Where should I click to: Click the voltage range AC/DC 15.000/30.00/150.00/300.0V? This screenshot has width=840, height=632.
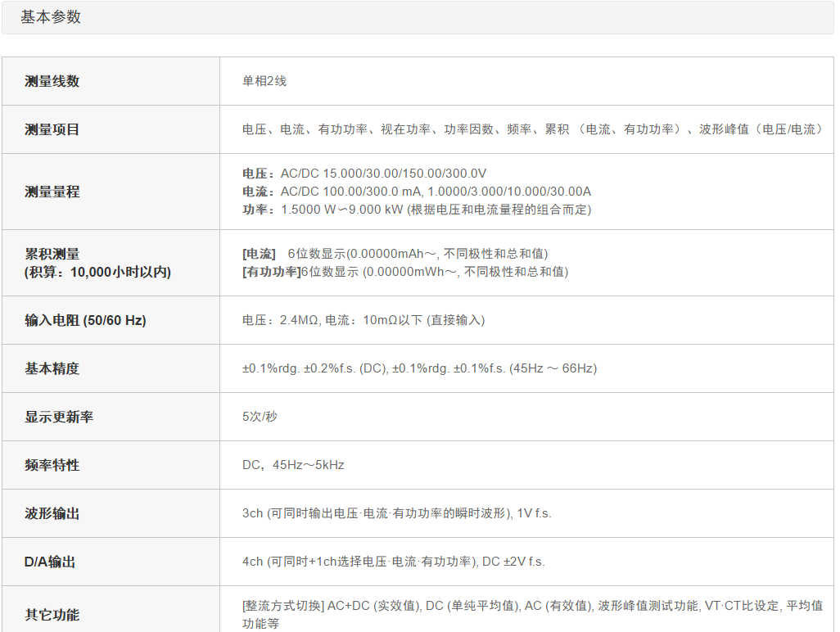point(364,174)
